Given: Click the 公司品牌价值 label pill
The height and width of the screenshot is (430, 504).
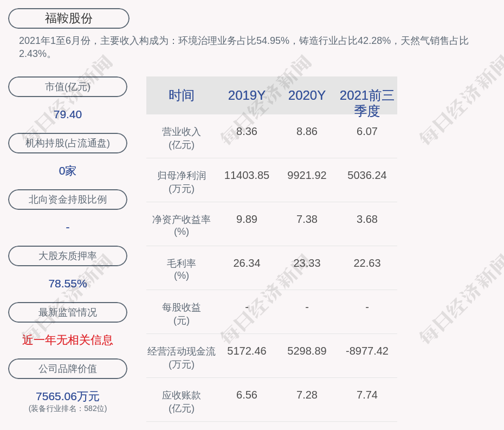Looking at the screenshot, I should 68,369.
